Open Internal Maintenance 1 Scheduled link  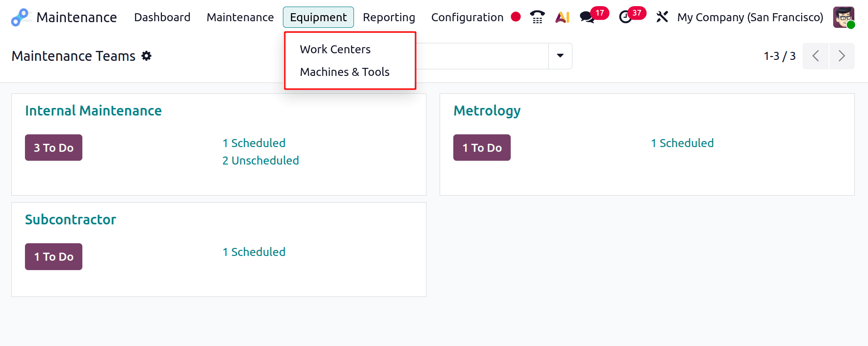(254, 143)
